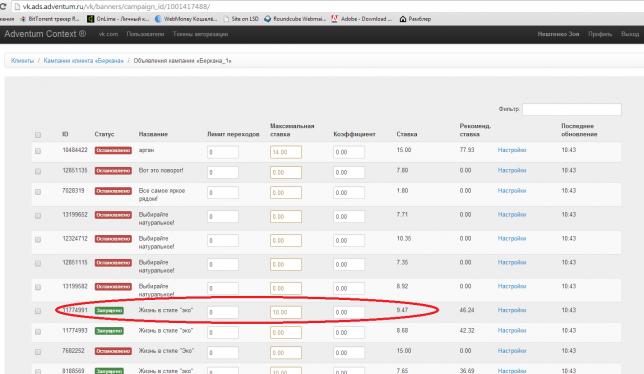Tick the checkbox for ad 12851115

pos(38,263)
